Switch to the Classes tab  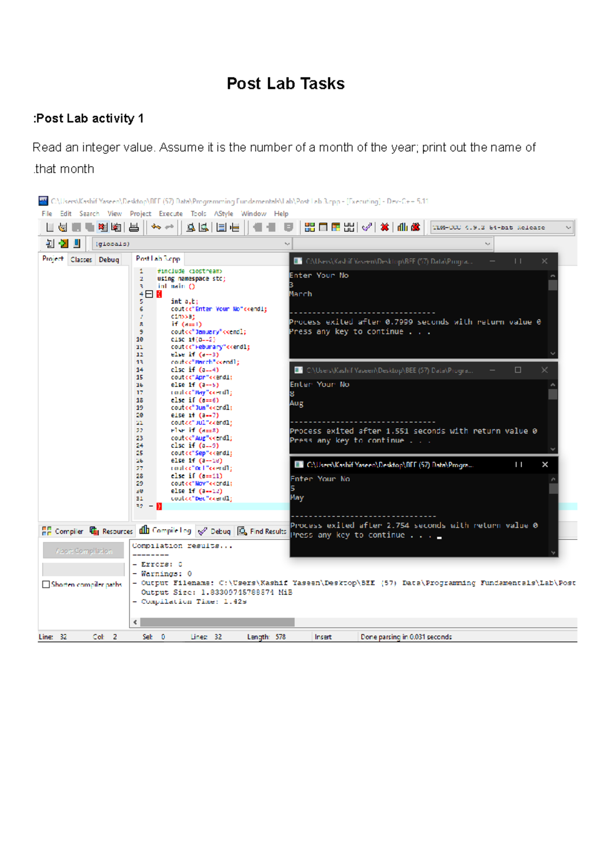pos(81,260)
